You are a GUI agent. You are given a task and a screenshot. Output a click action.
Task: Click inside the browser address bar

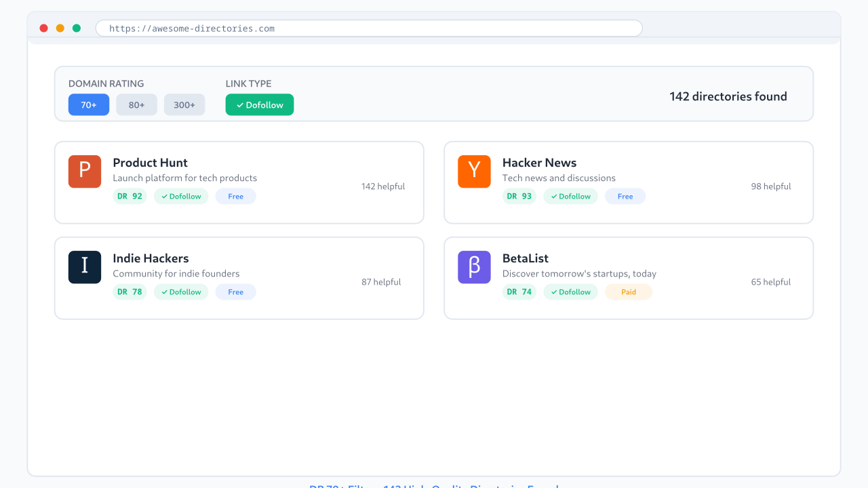[x=368, y=28]
